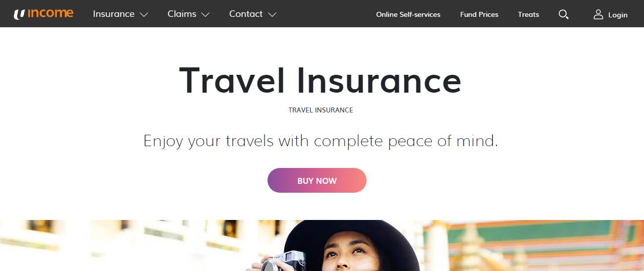644x271 pixels.
Task: Expand the Contact chevron arrow
Action: 272,15
